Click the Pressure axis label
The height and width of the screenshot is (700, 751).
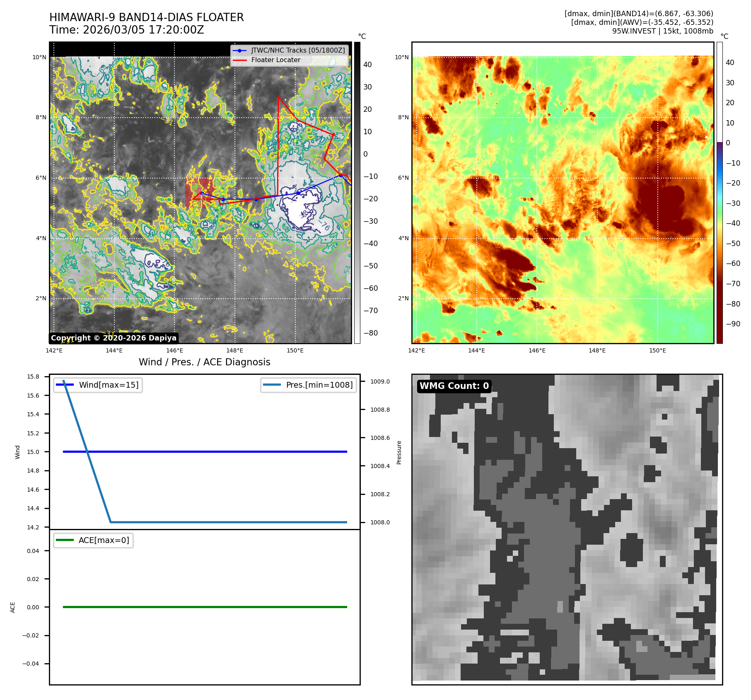tap(399, 452)
